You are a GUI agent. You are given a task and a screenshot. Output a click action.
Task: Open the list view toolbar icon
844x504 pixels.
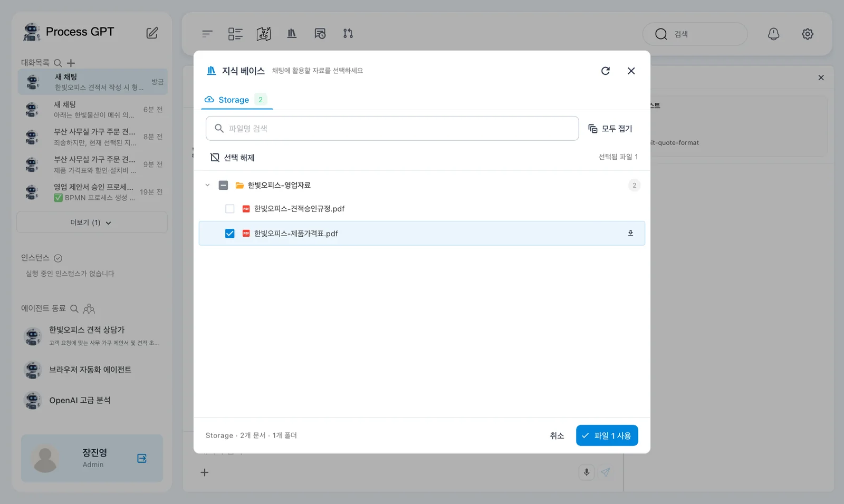coord(235,34)
